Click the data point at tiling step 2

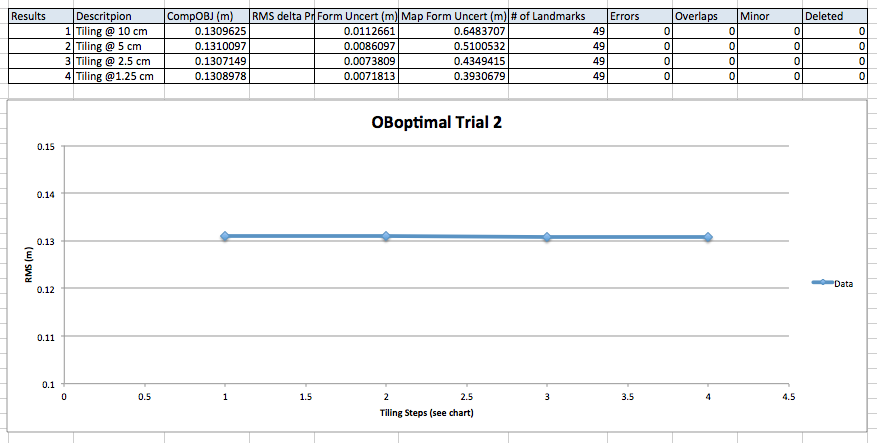click(x=386, y=236)
